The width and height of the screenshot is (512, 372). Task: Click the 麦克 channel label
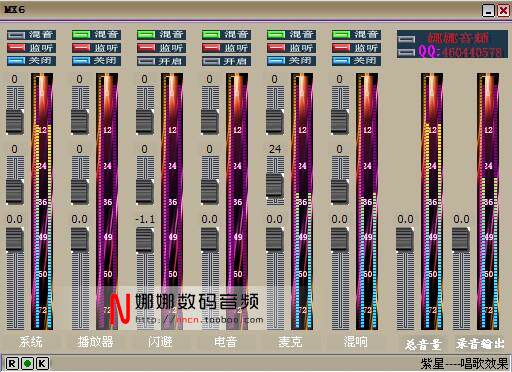click(x=290, y=342)
